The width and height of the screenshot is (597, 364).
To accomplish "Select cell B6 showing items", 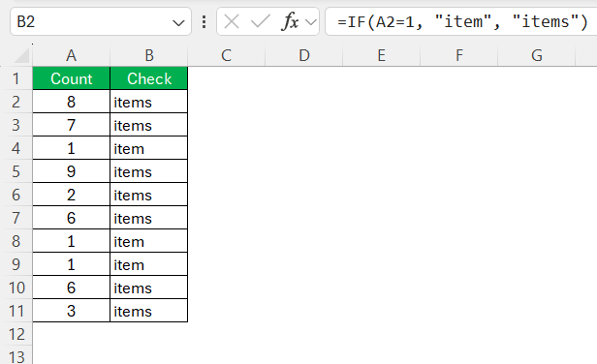I will point(149,195).
